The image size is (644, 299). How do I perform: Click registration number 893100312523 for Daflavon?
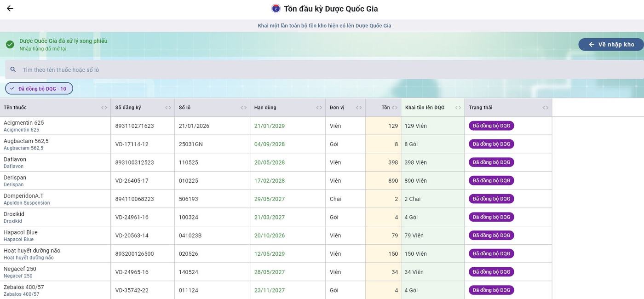tap(135, 162)
